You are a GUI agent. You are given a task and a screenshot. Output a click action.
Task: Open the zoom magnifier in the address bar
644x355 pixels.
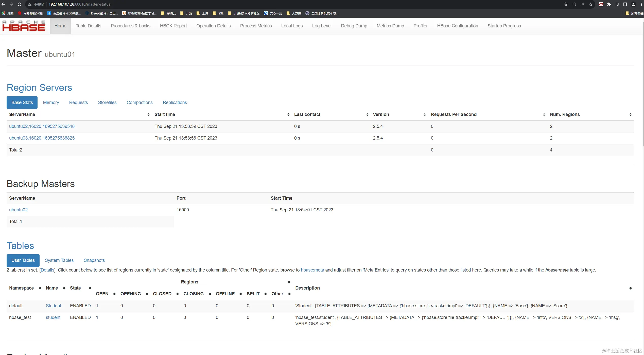(x=575, y=4)
